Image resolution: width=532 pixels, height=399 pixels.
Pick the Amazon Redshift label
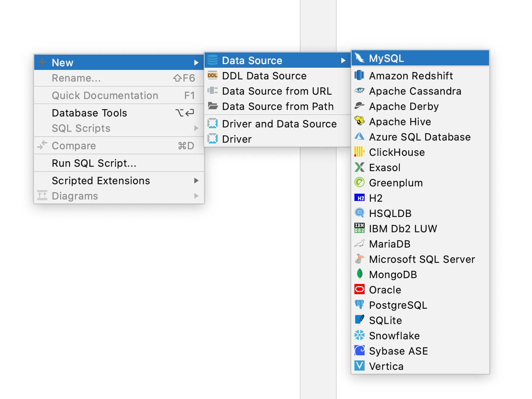411,76
